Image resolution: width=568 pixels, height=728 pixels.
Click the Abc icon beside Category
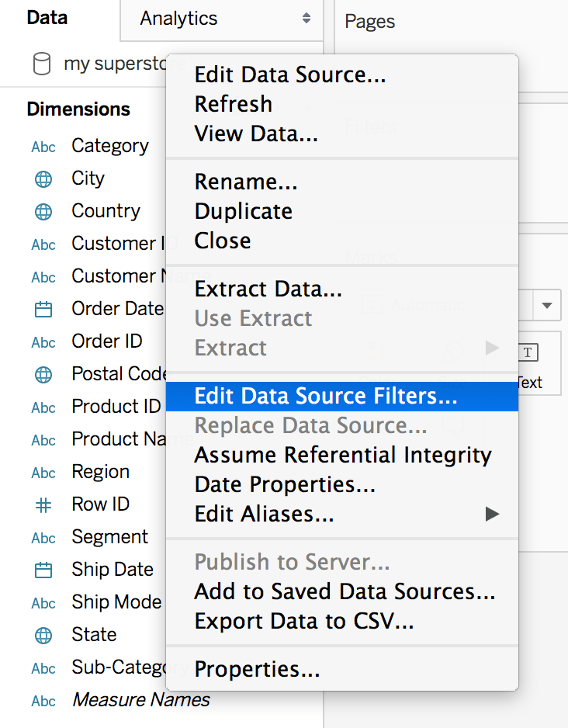point(43,147)
